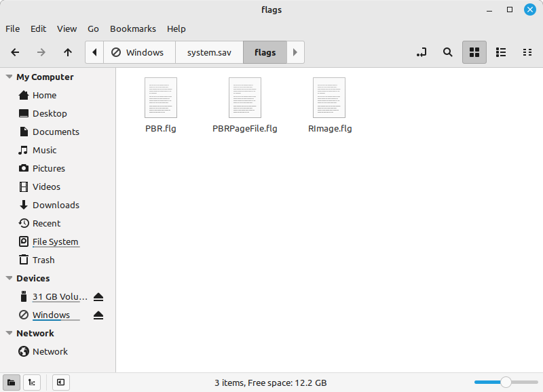Go back using the left arrow button
543x392 pixels.
(x=15, y=52)
